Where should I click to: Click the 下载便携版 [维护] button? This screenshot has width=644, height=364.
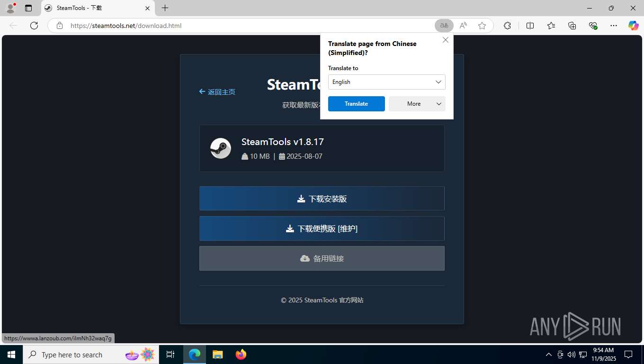pyautogui.click(x=322, y=228)
